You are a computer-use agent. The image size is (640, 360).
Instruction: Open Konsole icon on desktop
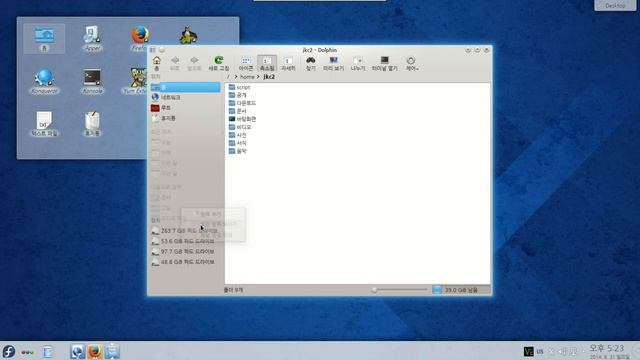click(x=92, y=82)
